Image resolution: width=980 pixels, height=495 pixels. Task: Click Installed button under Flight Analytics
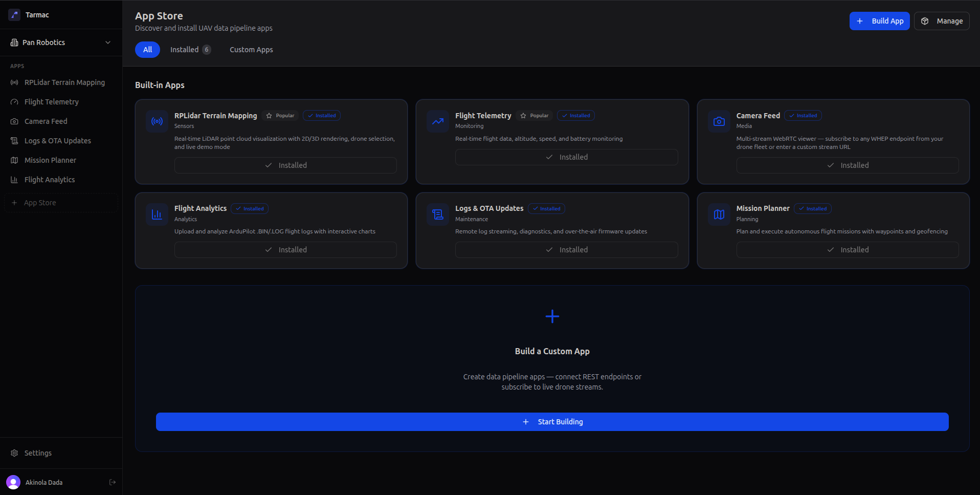(x=285, y=250)
